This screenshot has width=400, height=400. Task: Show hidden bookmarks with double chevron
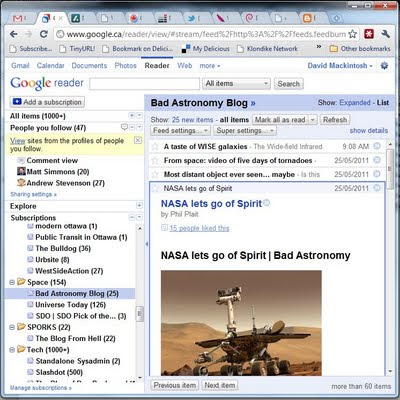(x=319, y=47)
